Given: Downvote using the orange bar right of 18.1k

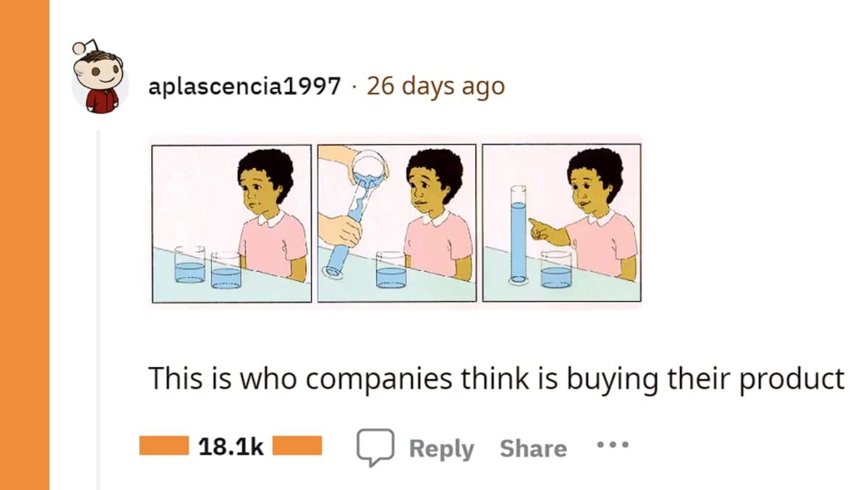Looking at the screenshot, I should [x=297, y=445].
